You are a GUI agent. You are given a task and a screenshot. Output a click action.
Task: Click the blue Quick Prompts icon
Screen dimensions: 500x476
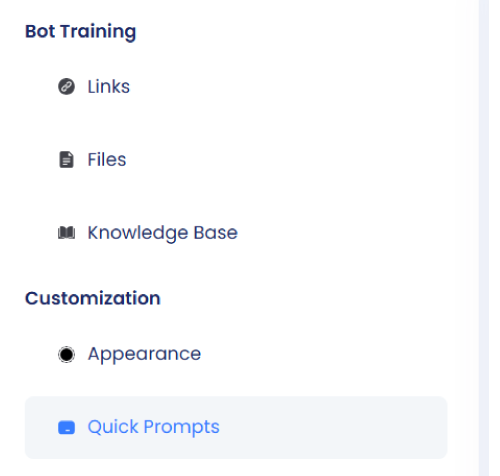point(66,427)
